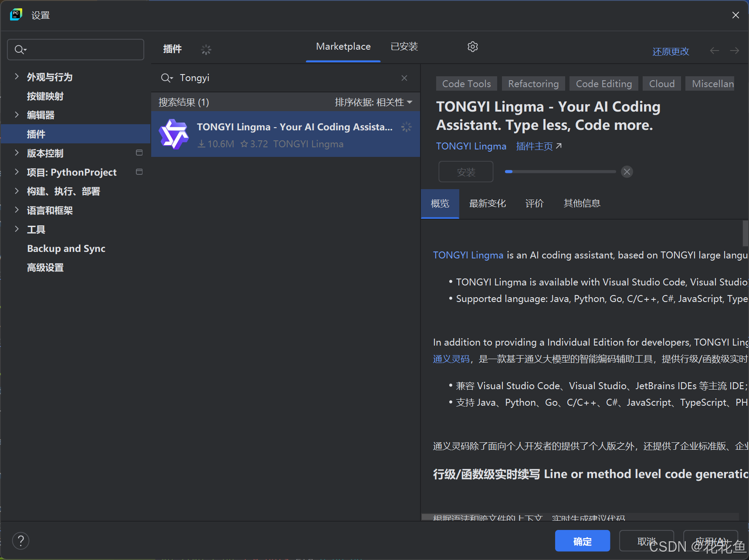
Task: Click the plugin search magnifier icon
Action: click(166, 78)
